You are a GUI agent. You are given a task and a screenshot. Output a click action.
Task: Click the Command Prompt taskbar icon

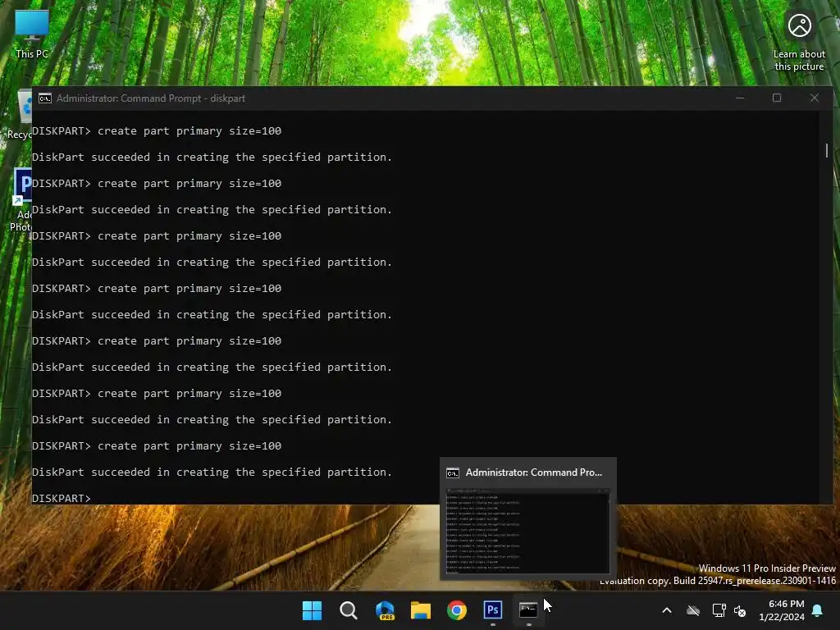coord(529,610)
